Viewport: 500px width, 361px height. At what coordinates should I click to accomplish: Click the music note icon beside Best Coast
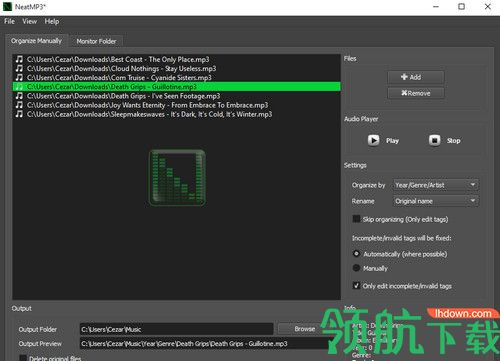point(20,59)
